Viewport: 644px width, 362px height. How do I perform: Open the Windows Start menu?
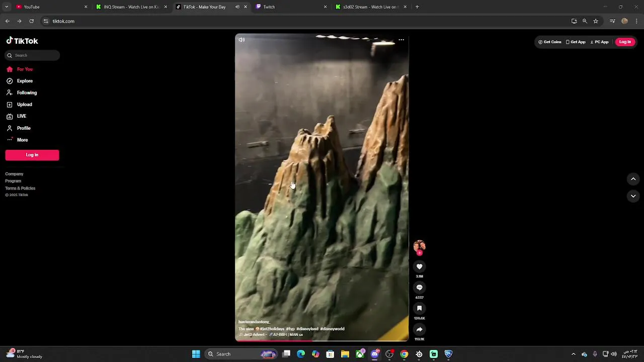[196, 354]
